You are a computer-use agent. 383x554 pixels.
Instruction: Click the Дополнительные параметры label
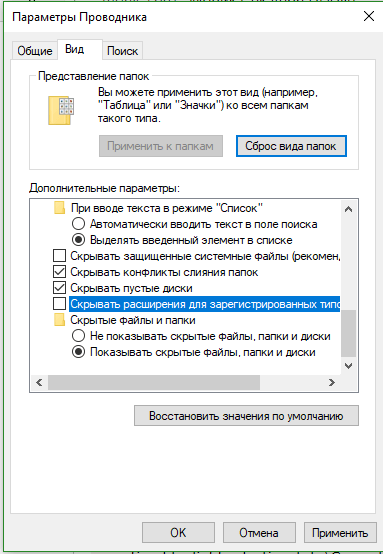(x=105, y=188)
